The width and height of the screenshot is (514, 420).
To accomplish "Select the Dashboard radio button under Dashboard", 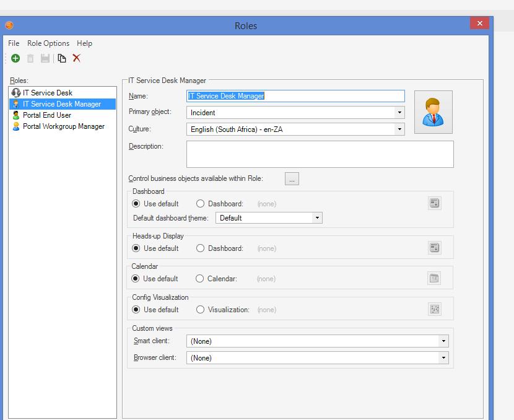I will [201, 204].
